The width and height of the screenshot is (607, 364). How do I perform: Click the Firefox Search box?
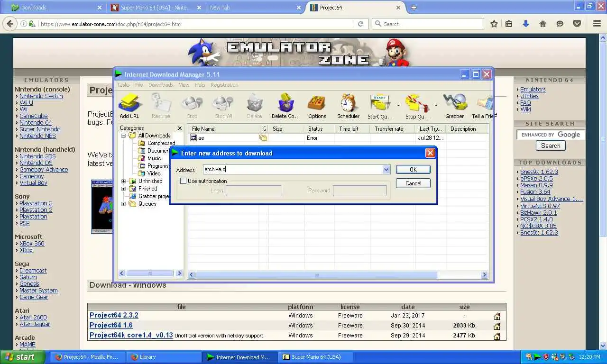pyautogui.click(x=428, y=24)
